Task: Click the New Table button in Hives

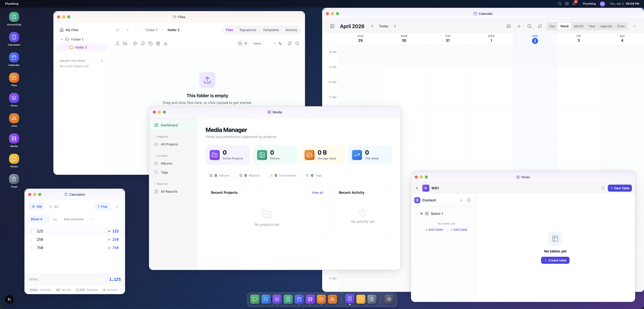Action: [x=620, y=188]
